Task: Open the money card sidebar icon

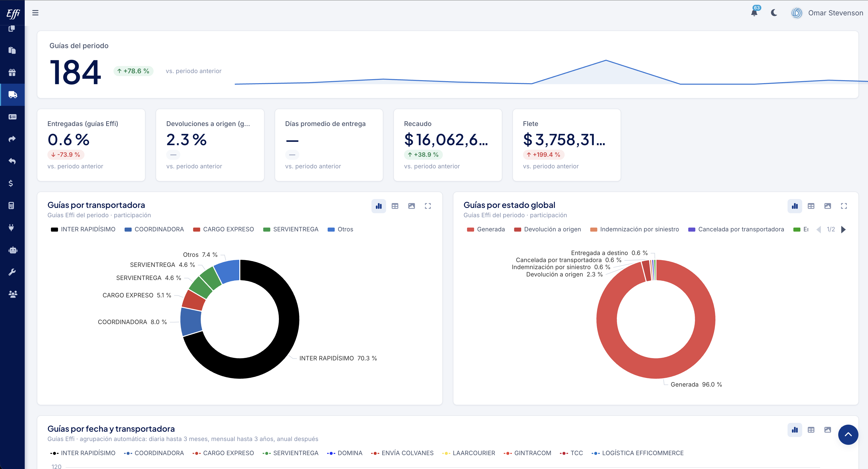Action: 12,117
